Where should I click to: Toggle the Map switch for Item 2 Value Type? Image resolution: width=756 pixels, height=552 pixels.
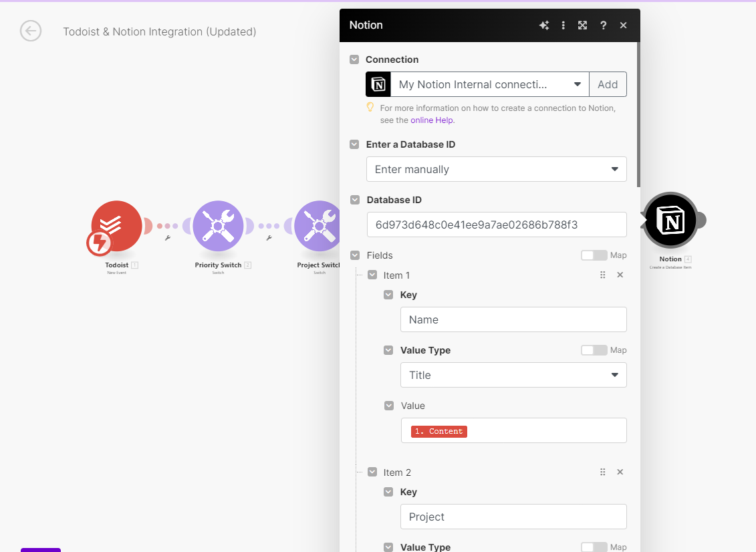tap(594, 547)
